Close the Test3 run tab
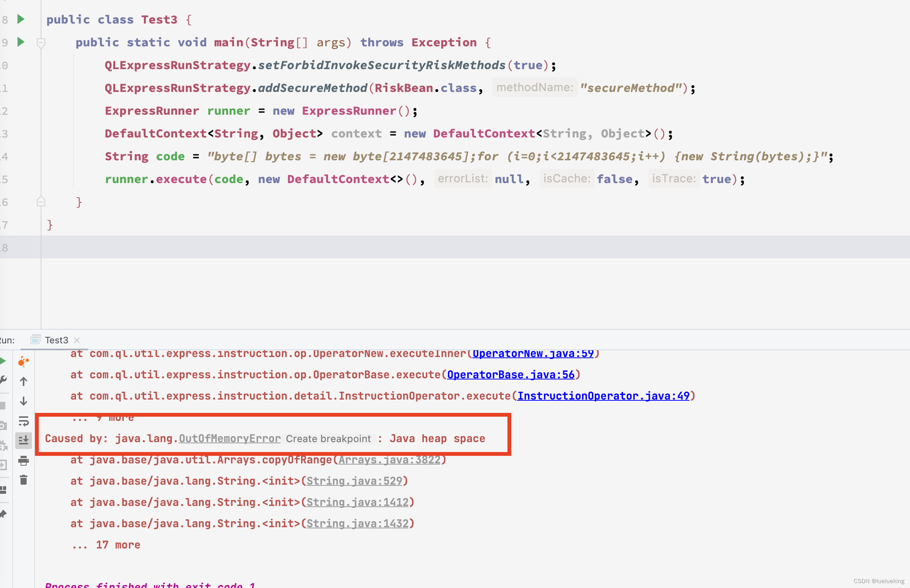This screenshot has height=588, width=910. pos(77,340)
